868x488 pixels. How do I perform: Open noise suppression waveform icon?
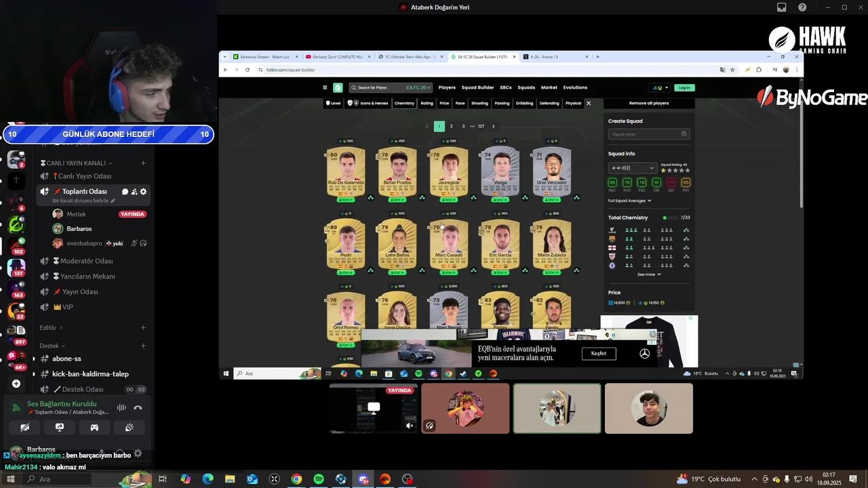(121, 407)
